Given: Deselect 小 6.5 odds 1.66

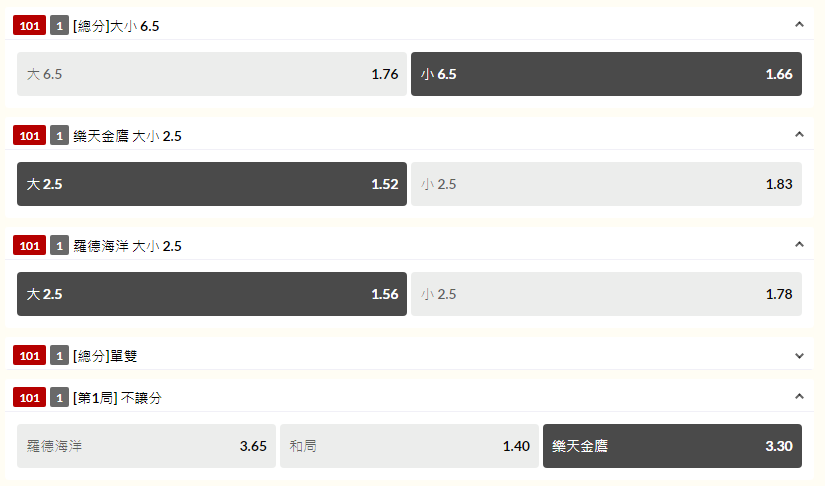Looking at the screenshot, I should 606,74.
